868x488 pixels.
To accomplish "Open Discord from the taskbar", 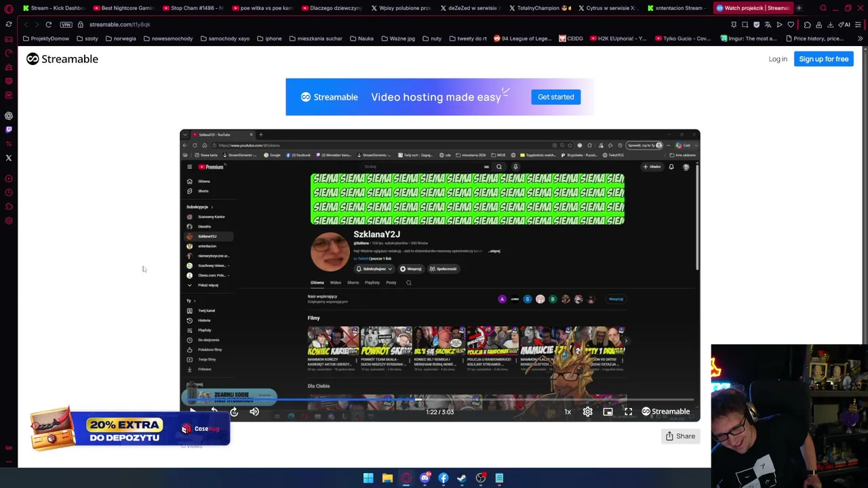I will [x=425, y=478].
